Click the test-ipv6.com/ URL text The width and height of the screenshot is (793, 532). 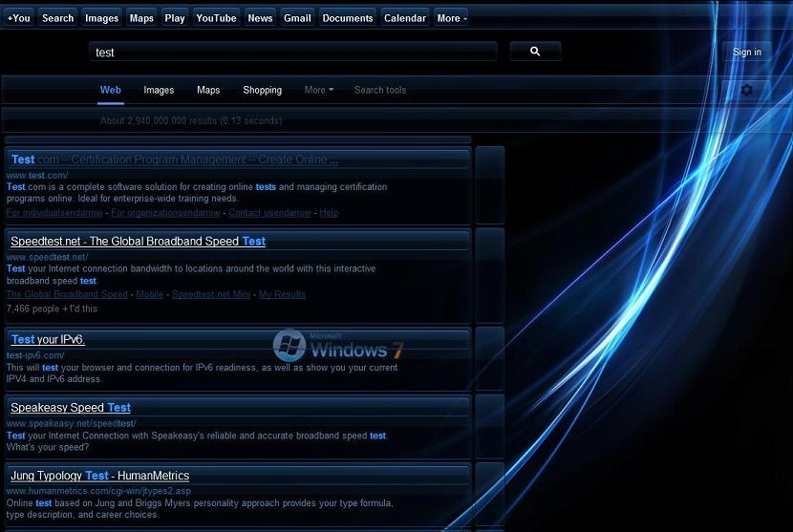click(35, 355)
